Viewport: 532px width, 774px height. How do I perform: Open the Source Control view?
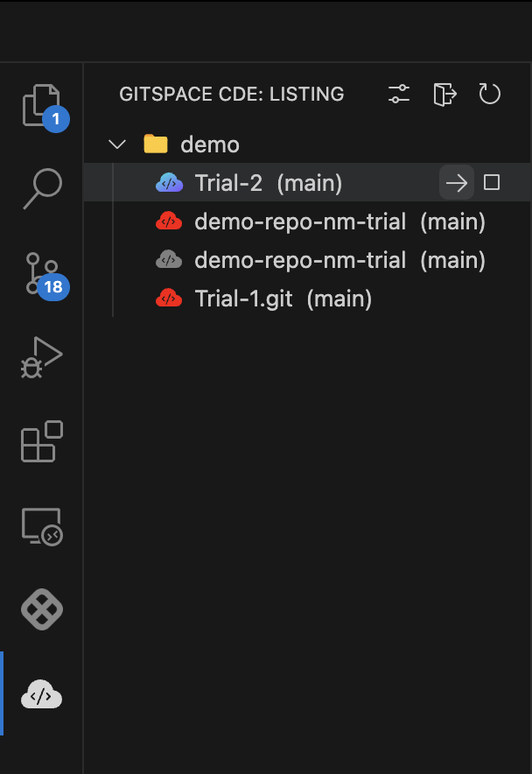pos(41,272)
